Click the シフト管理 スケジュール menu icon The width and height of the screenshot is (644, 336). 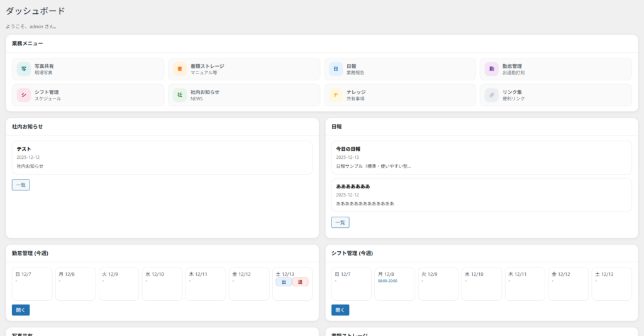coord(24,95)
